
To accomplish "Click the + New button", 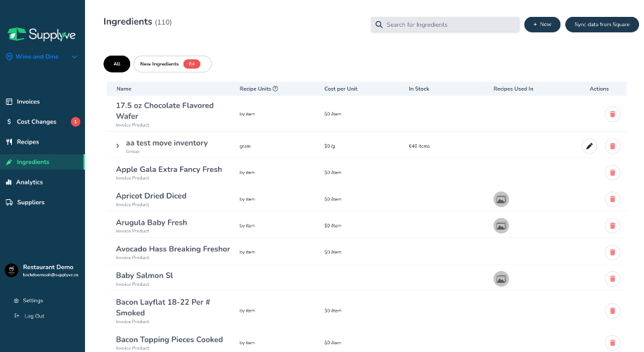I will pos(542,25).
